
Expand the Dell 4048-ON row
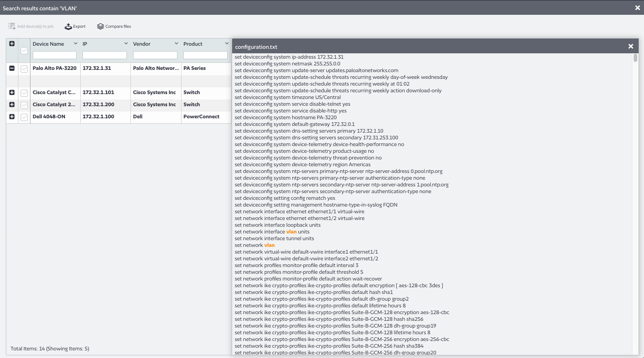12,116
